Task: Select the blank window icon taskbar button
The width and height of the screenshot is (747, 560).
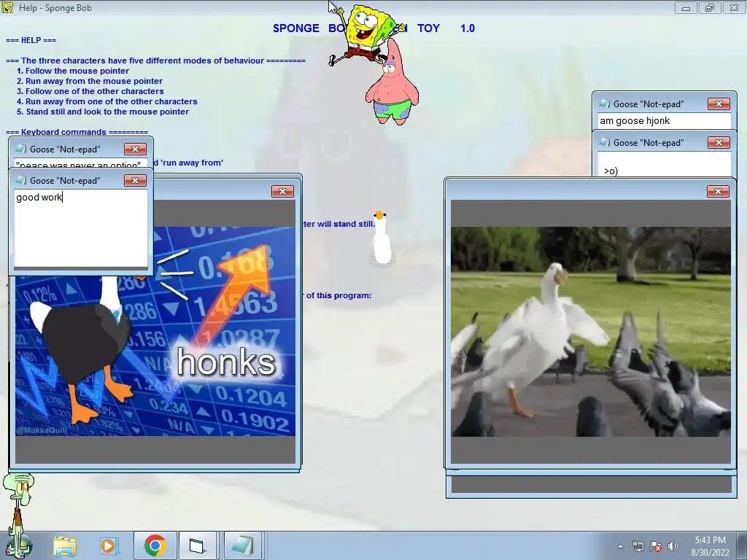Action: (196, 545)
